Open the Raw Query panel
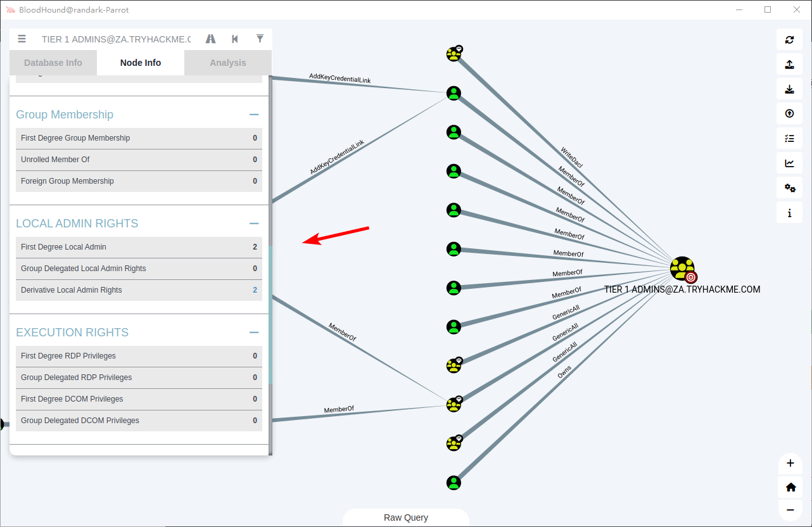 406,517
